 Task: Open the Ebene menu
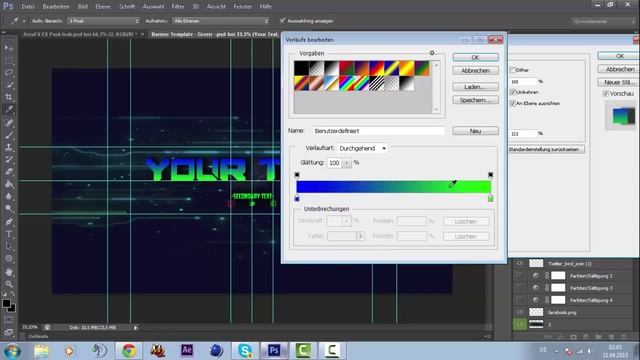pos(103,7)
